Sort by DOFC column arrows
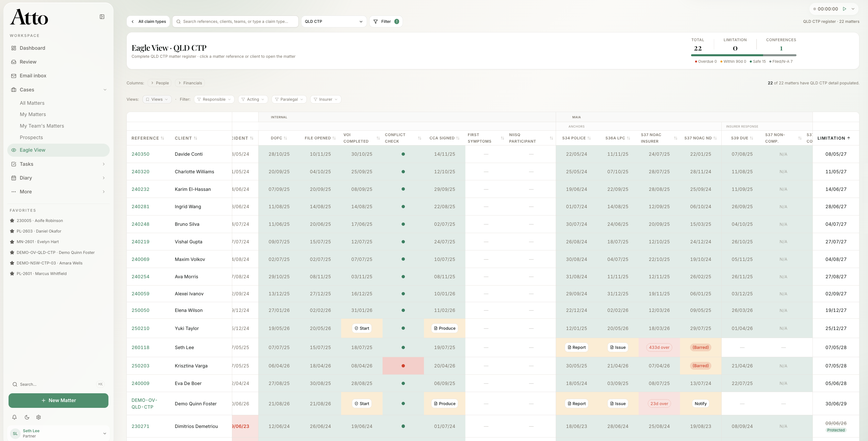Image resolution: width=868 pixels, height=441 pixels. coord(285,138)
